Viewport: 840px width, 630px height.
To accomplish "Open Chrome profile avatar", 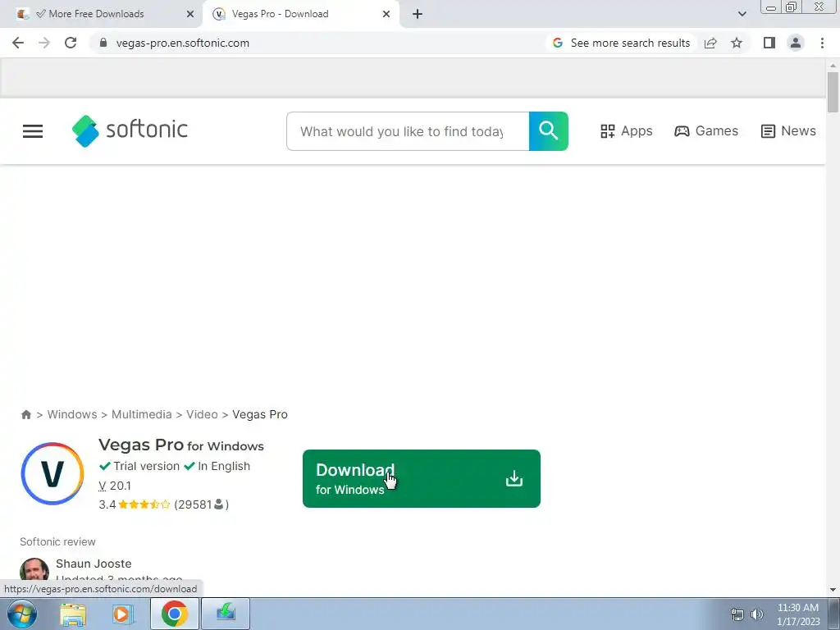I will [x=796, y=43].
